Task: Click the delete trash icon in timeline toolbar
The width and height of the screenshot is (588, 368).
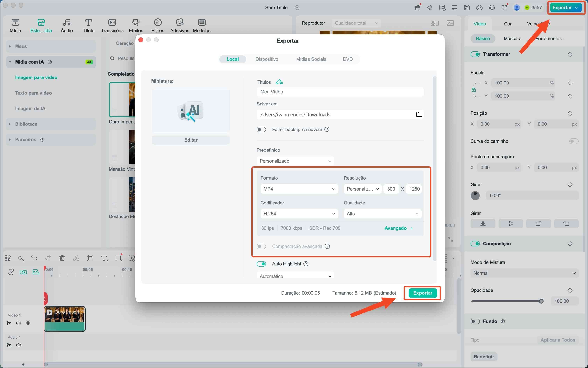Action: (62, 258)
